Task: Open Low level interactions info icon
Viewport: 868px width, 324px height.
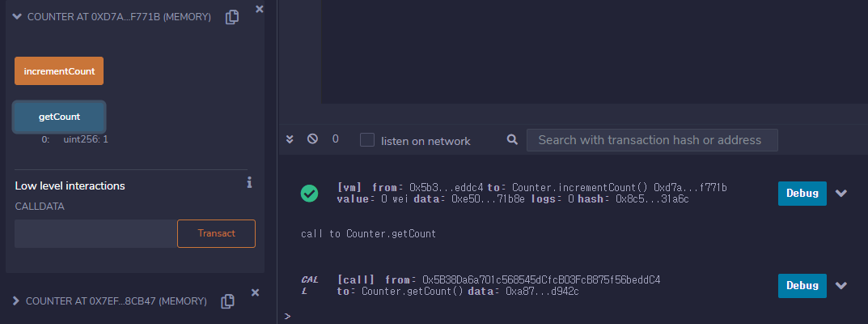Action: pyautogui.click(x=249, y=182)
